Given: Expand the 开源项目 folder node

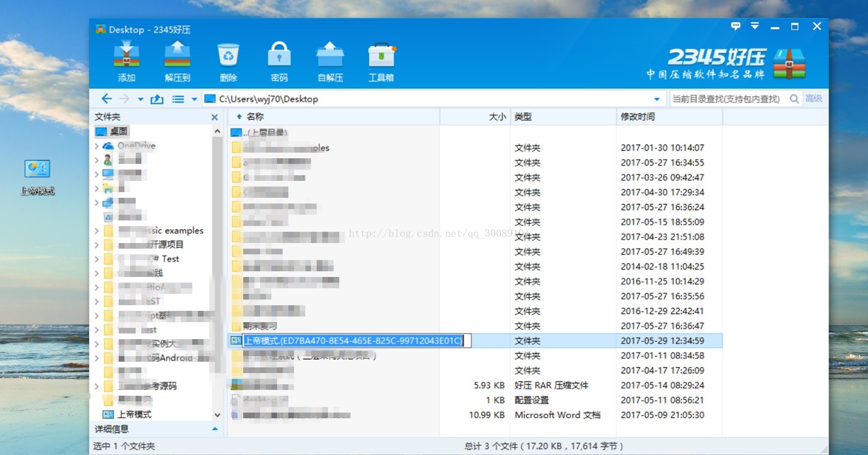Looking at the screenshot, I should click(97, 245).
